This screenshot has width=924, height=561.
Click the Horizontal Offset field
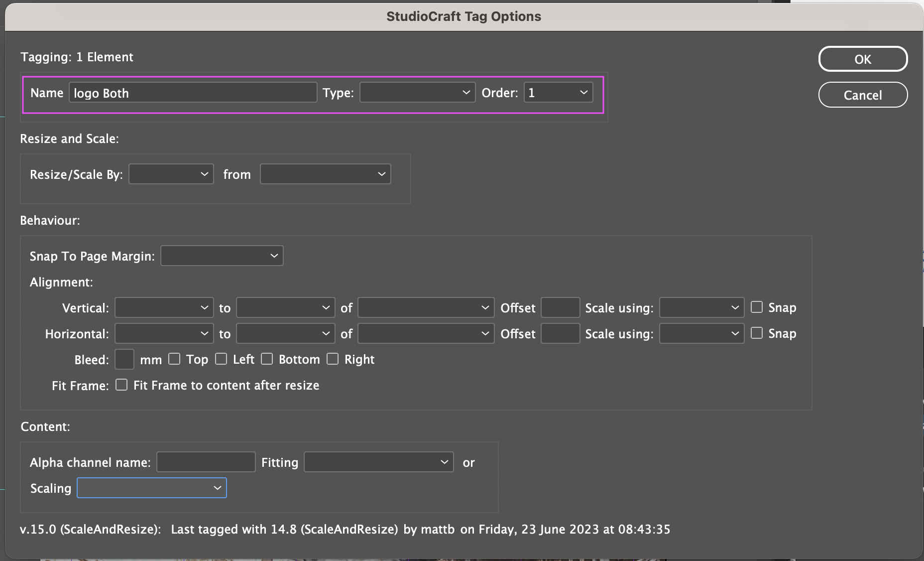(x=560, y=333)
